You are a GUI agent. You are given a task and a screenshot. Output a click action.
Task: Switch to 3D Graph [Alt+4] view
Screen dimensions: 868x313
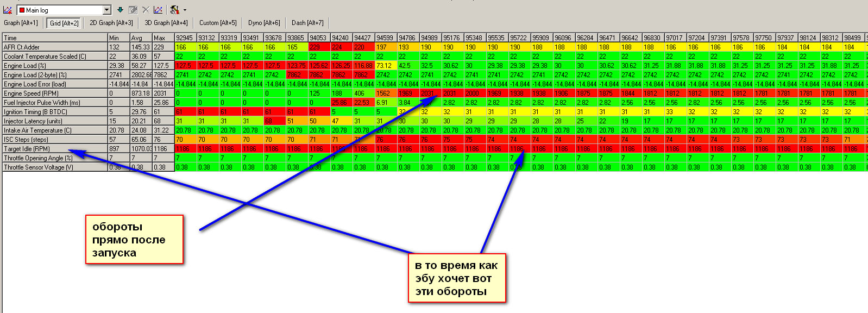166,23
